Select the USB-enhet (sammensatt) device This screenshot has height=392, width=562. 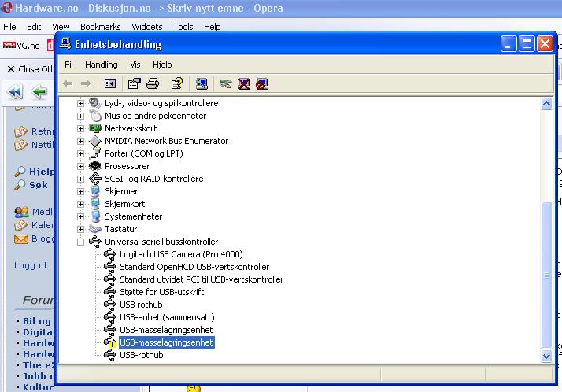(167, 317)
